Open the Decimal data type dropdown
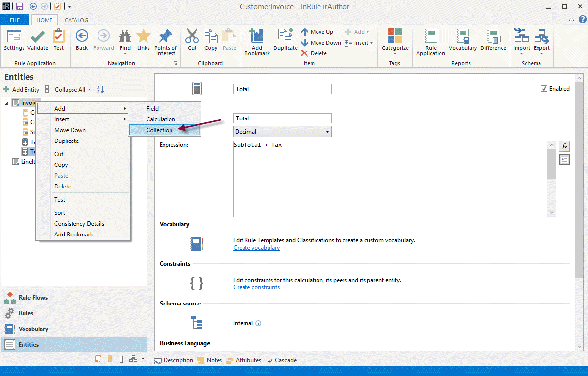Viewport: 588px width, 376px height. click(282, 132)
